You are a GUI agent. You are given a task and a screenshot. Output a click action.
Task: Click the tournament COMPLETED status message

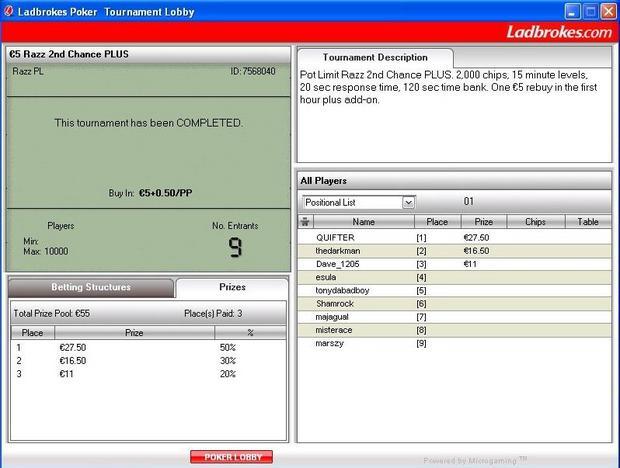pos(148,123)
